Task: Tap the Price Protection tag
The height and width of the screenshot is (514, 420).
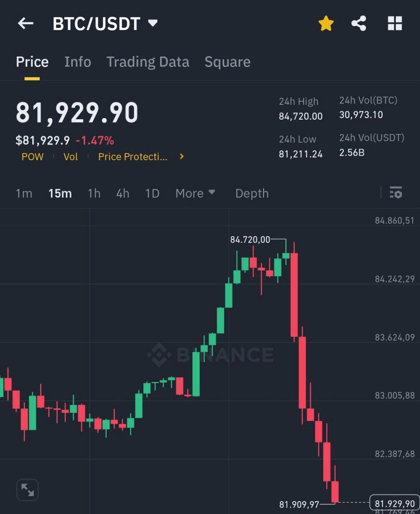Action: point(133,157)
